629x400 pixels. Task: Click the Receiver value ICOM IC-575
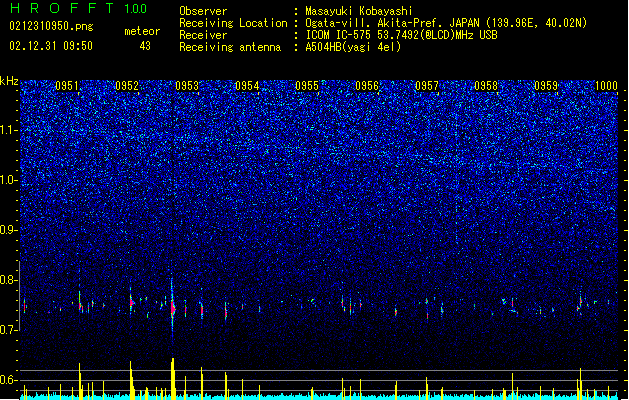coord(338,35)
